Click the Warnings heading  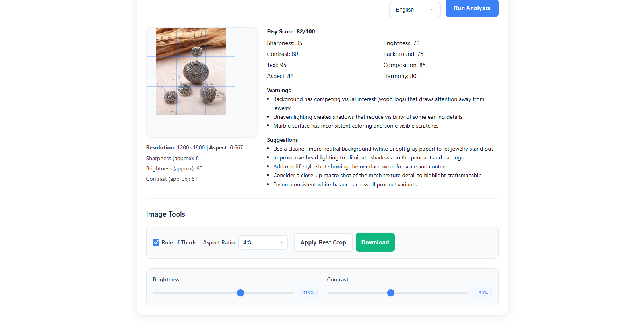click(279, 91)
